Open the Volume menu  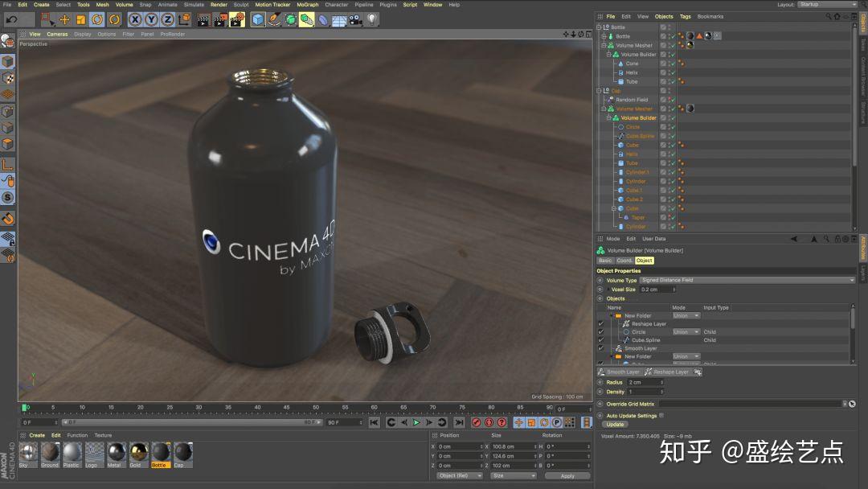click(124, 5)
